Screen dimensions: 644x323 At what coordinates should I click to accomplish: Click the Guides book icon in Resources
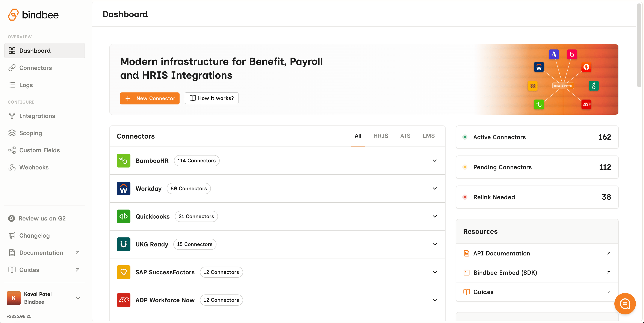[x=467, y=292]
